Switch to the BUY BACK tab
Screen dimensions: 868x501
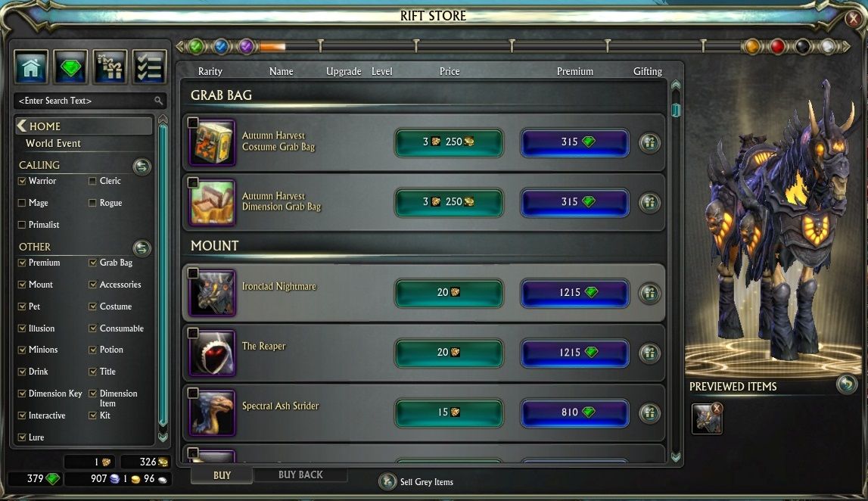pos(300,475)
